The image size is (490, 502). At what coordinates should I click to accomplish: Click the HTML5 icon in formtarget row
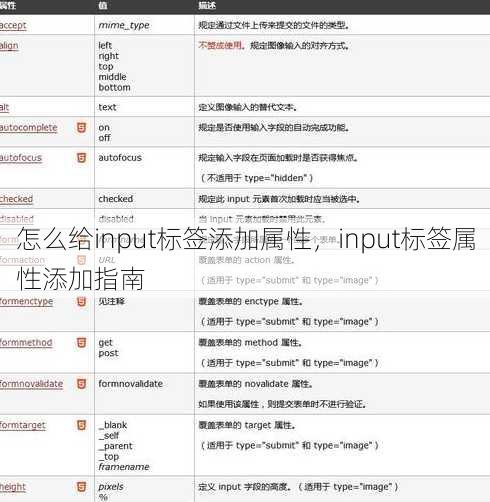coord(81,425)
